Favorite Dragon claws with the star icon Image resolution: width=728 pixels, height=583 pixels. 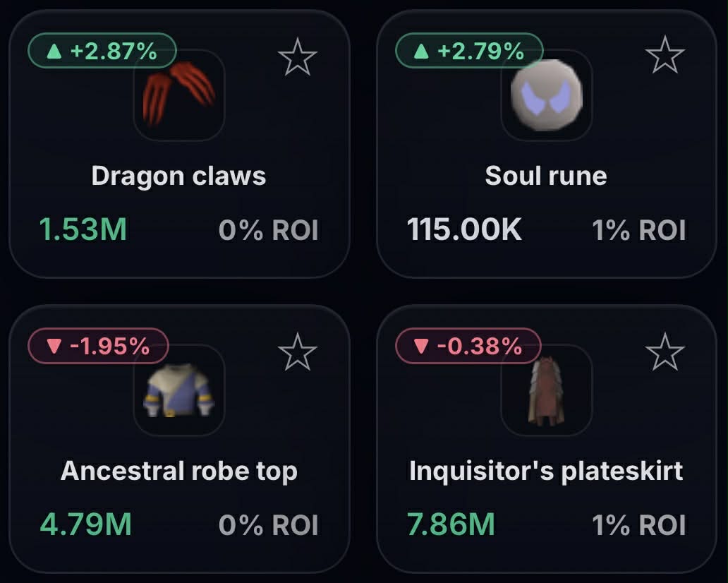click(x=298, y=57)
